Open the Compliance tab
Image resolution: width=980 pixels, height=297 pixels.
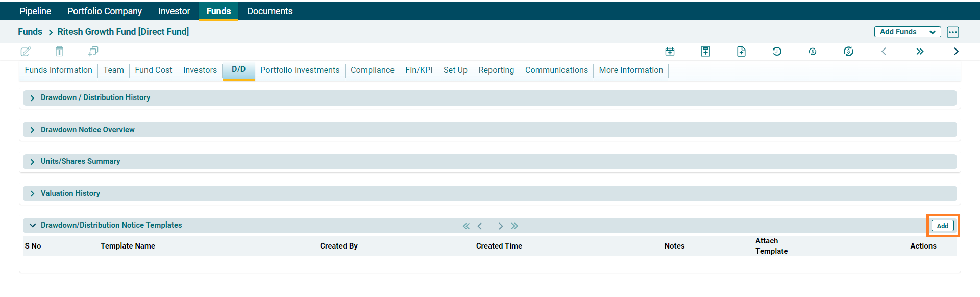point(372,70)
